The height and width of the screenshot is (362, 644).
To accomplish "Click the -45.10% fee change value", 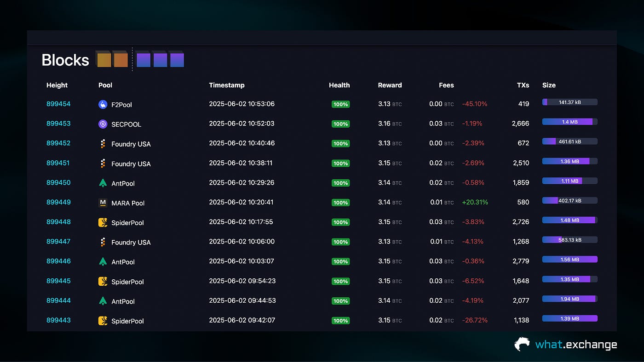I will tap(475, 104).
